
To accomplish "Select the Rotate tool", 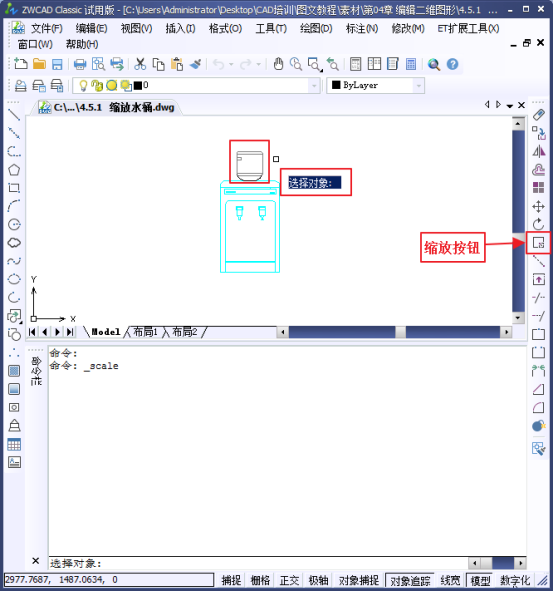I will click(x=539, y=224).
